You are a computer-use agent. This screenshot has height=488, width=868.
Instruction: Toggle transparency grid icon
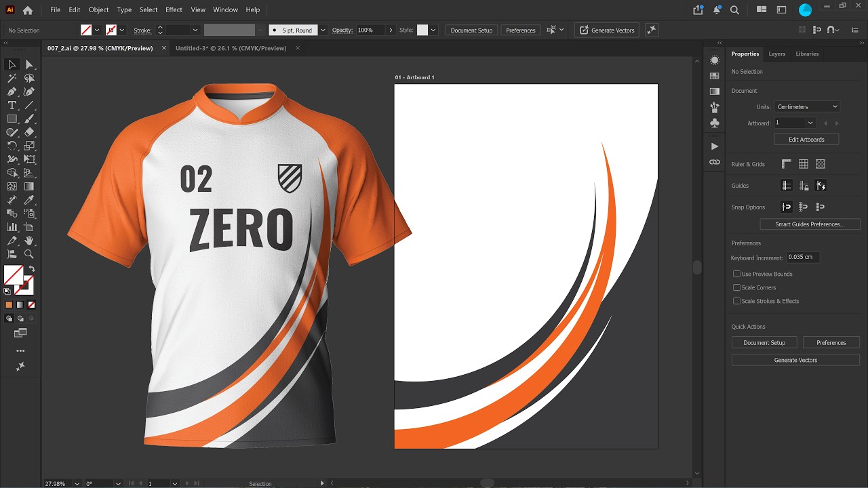point(821,164)
